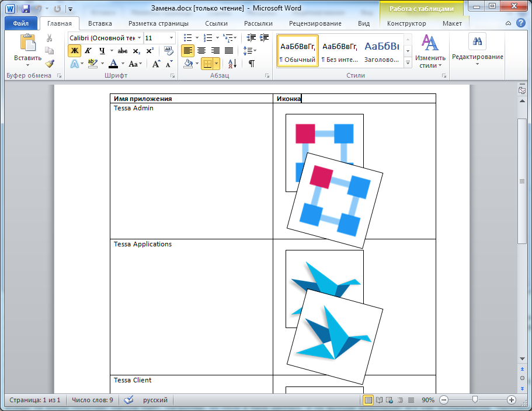This screenshot has height=411, width=532.
Task: Toggle Italic (К) formatting
Action: (88, 51)
